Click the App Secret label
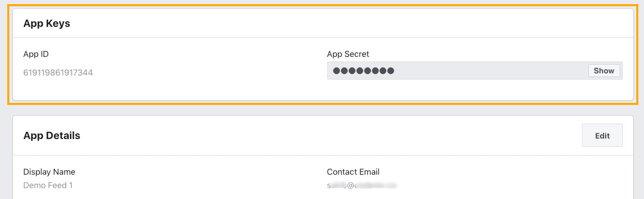Image resolution: width=644 pixels, height=199 pixels. (x=348, y=54)
